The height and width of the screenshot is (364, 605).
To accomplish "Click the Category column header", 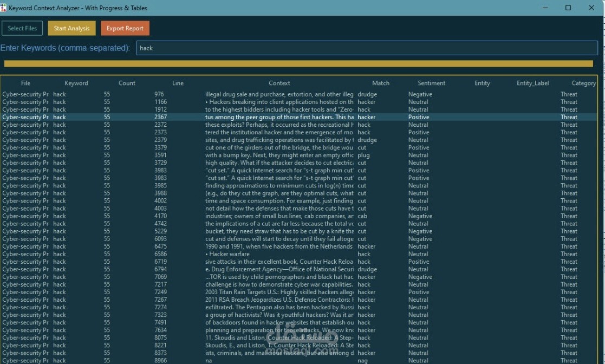I will click(x=583, y=83).
